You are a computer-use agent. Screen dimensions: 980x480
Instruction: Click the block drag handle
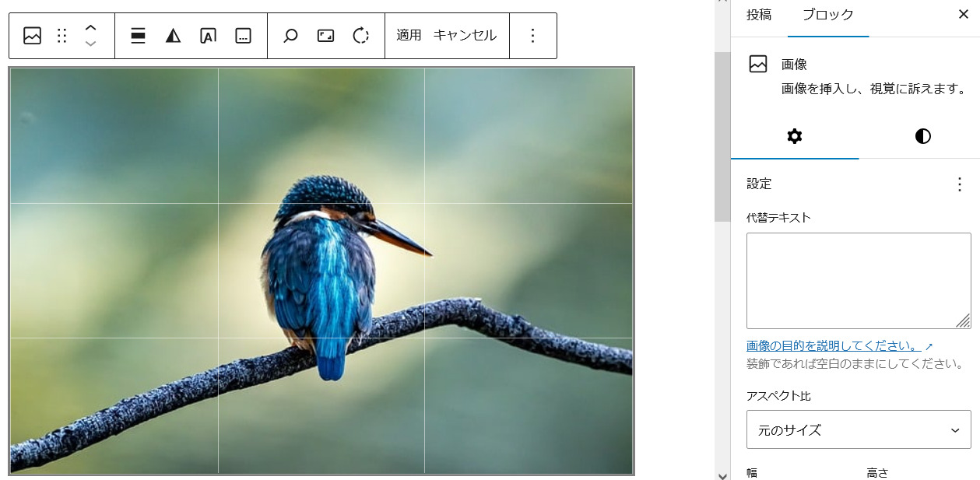(x=62, y=36)
